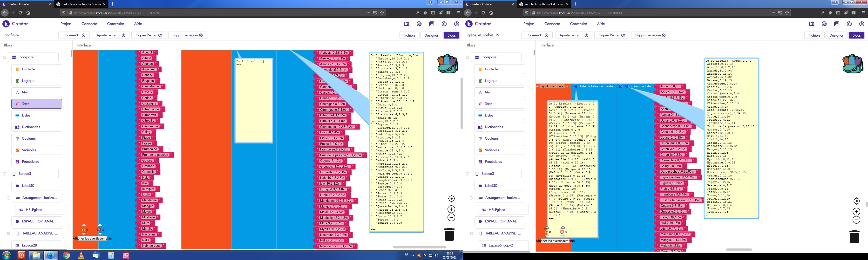Open the Screen3 dropdown in glace_et_sorbet project
The height and width of the screenshot is (260, 868).
point(538,35)
